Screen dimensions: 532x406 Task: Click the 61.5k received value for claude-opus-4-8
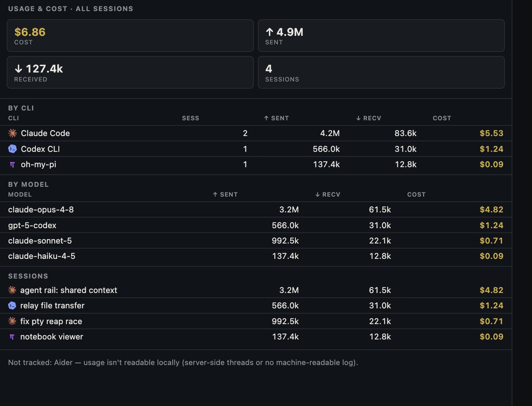380,209
